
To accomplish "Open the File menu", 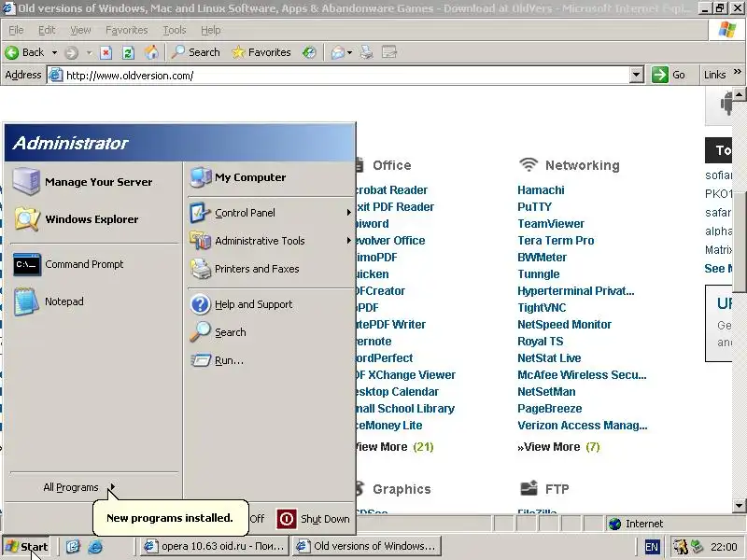I will click(16, 30).
